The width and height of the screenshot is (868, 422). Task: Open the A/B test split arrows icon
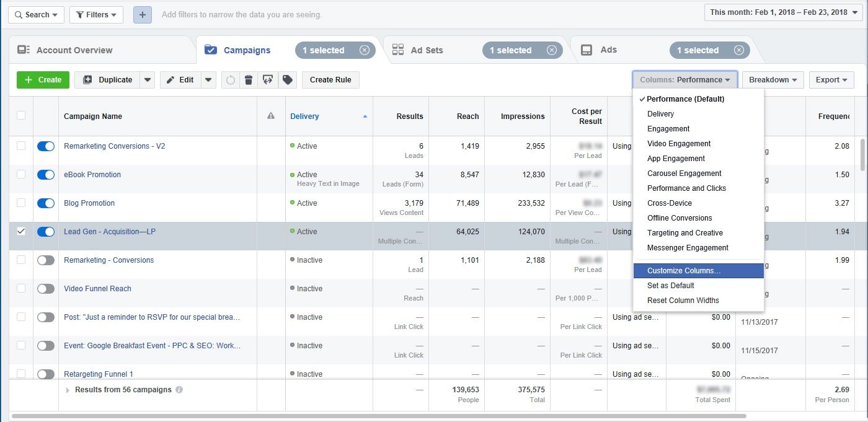click(268, 79)
